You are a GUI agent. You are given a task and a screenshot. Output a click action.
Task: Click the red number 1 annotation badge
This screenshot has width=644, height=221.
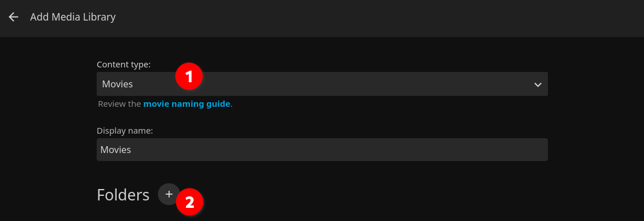pos(189,77)
